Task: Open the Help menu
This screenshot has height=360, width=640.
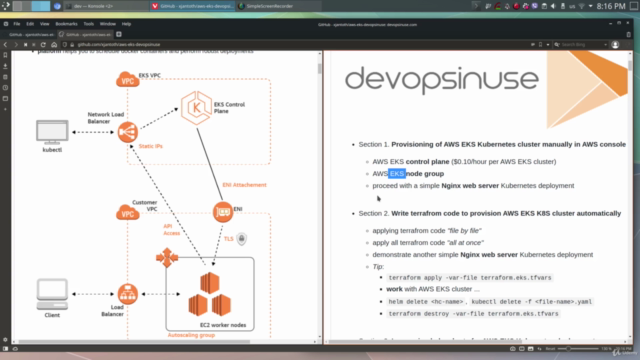Action: 126,24
